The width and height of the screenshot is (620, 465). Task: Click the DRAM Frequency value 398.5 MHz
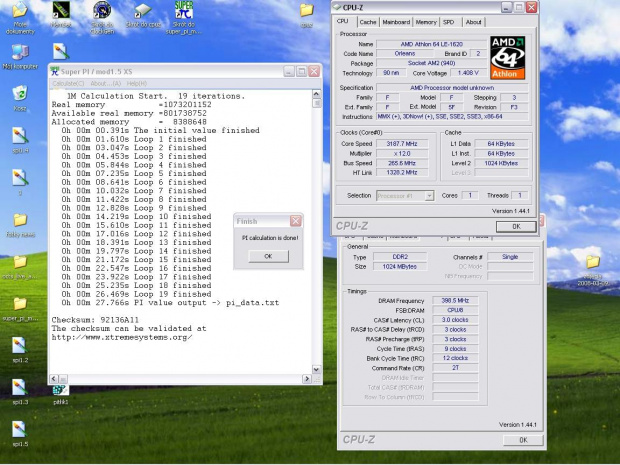click(x=455, y=301)
